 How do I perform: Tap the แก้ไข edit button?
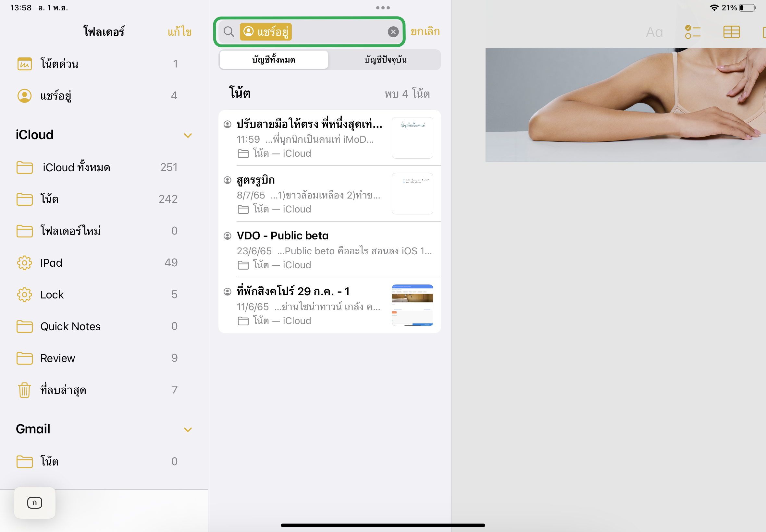pyautogui.click(x=179, y=32)
